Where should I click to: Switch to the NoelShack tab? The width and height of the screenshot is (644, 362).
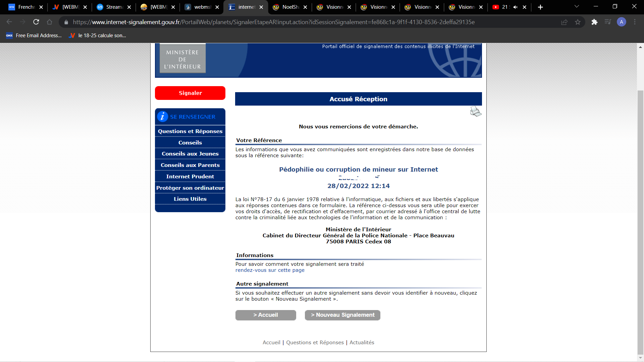(290, 7)
